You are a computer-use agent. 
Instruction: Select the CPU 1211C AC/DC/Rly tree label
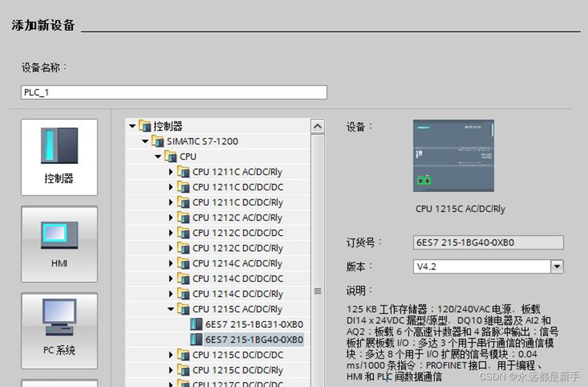pos(237,172)
